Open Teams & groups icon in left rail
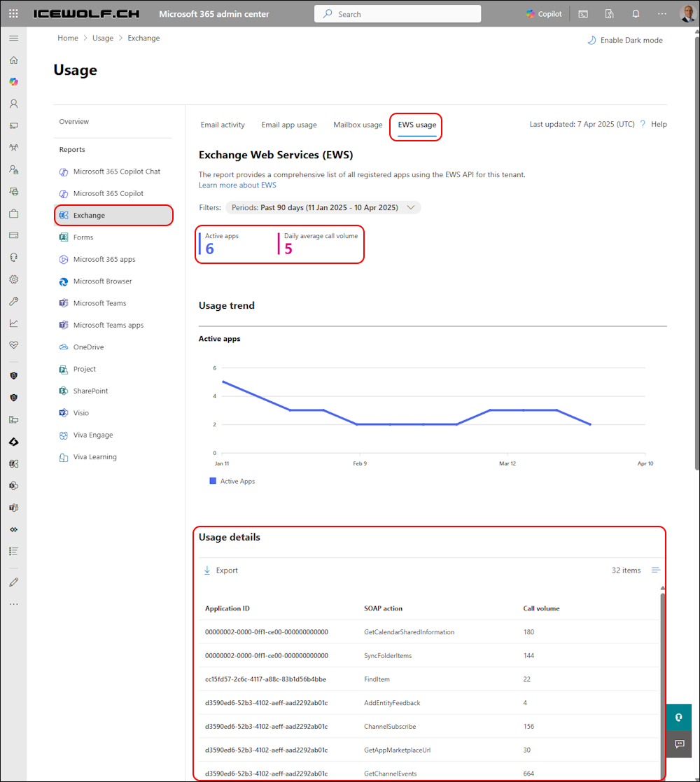Image resolution: width=700 pixels, height=782 pixels. [x=13, y=148]
